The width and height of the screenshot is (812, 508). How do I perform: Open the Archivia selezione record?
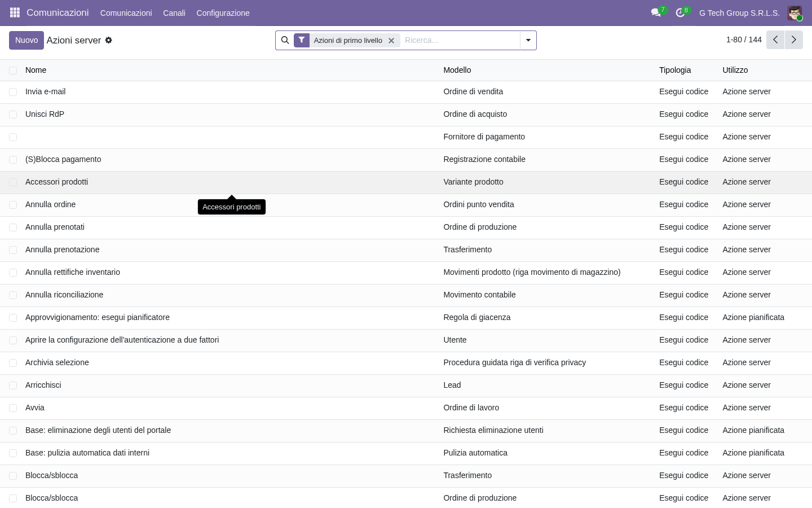[57, 362]
